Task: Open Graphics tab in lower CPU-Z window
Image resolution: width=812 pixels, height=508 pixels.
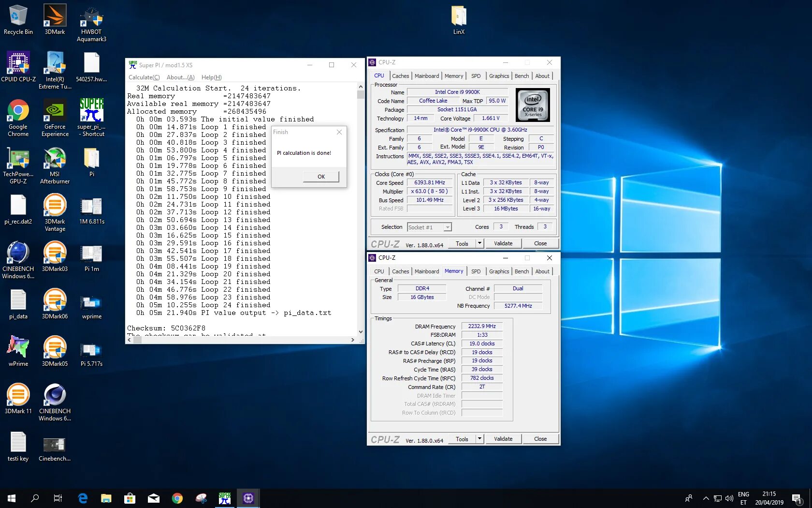Action: (499, 271)
